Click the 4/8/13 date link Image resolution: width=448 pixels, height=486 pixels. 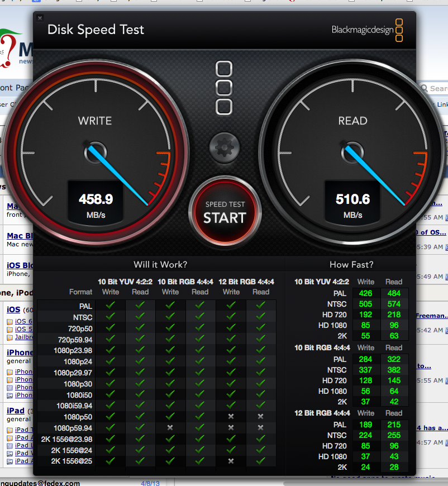(150, 483)
